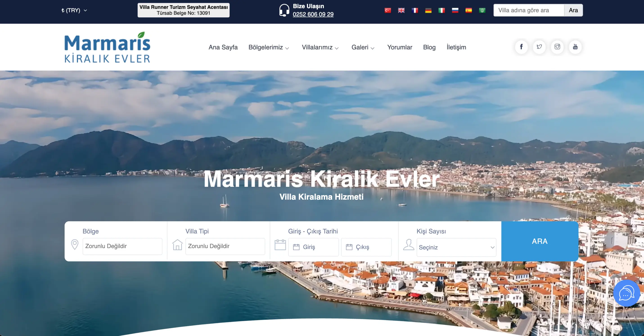Switch language with the green Arabic flag
The height and width of the screenshot is (336, 644).
click(x=482, y=10)
